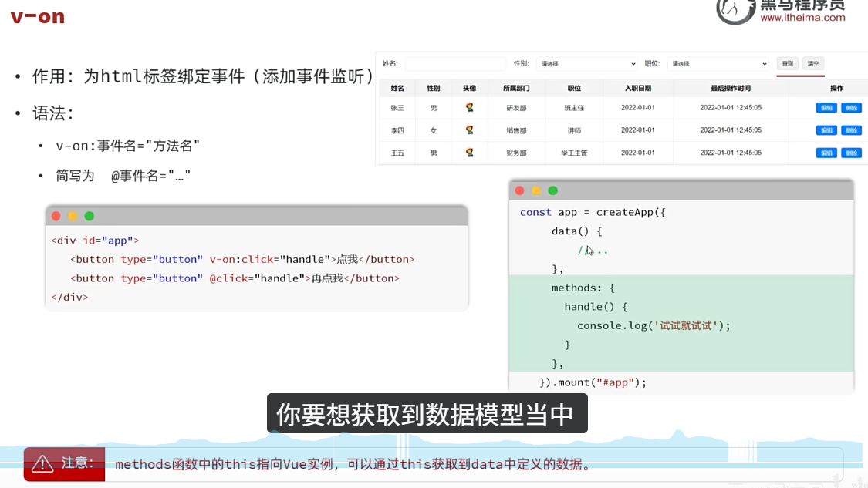The height and width of the screenshot is (488, 868).
Task: Click the shorthand line 简写为 @事件名
Action: 123,176
